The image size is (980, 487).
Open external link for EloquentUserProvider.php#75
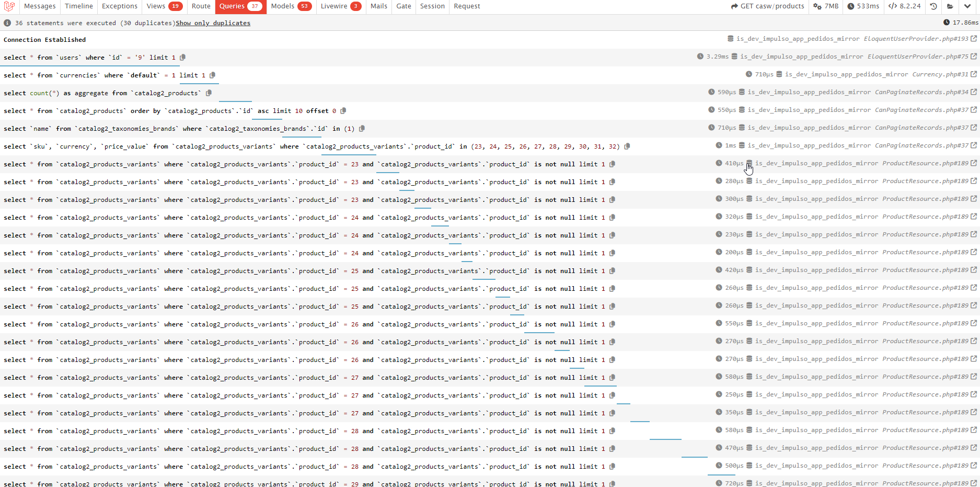point(974,56)
